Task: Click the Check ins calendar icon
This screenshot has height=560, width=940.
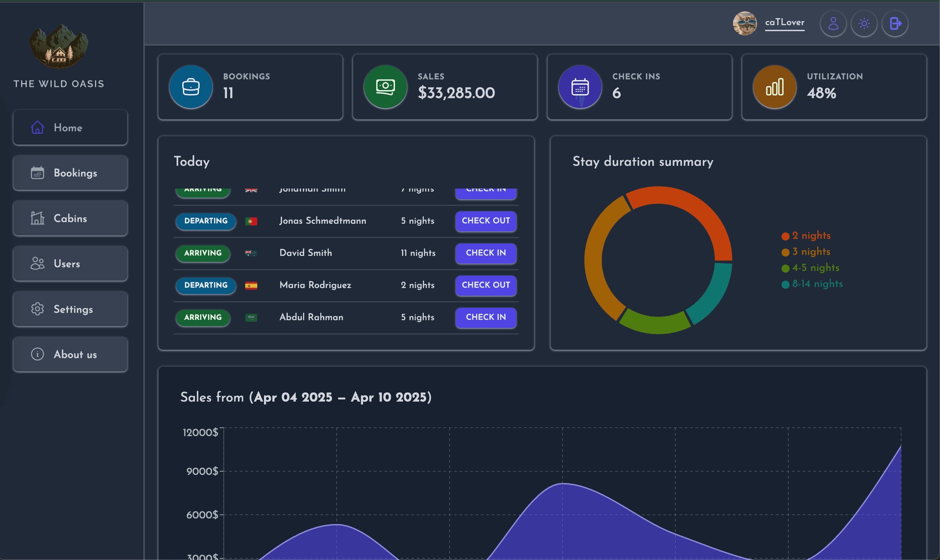Action: (x=580, y=87)
